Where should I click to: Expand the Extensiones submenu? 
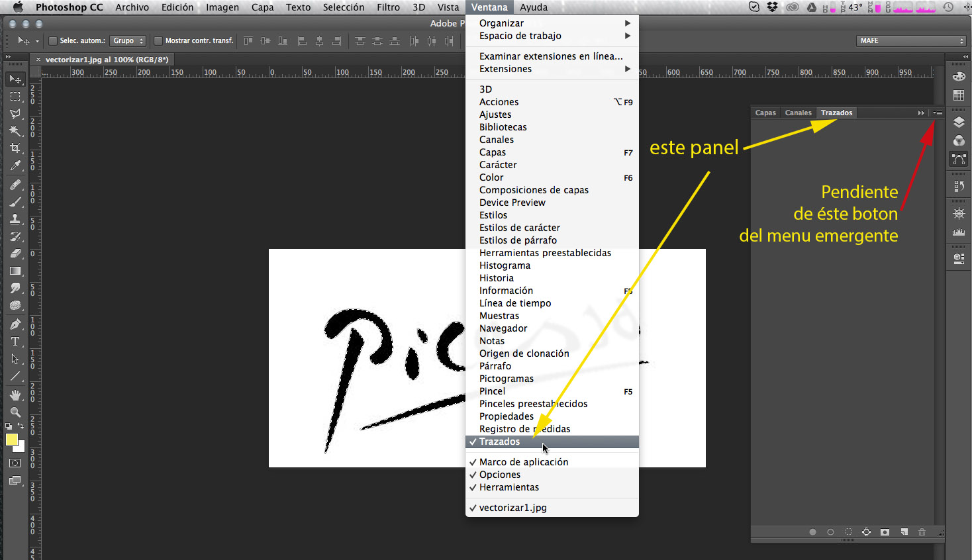pyautogui.click(x=552, y=69)
